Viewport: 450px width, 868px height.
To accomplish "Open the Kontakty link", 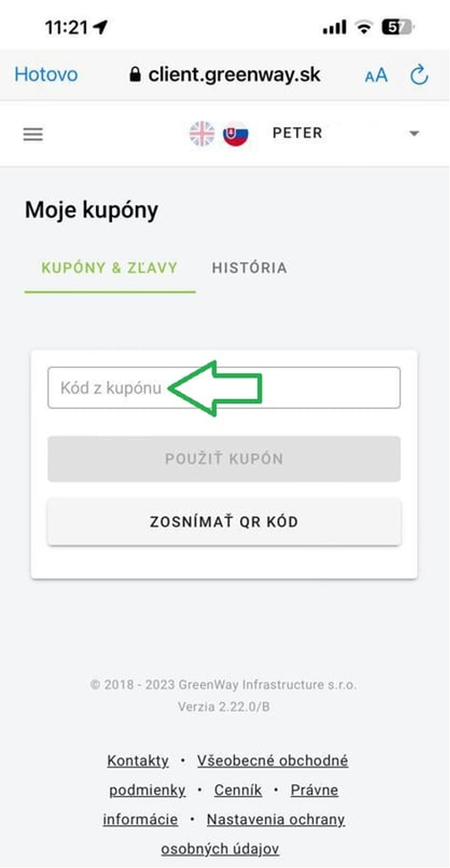I will [137, 760].
